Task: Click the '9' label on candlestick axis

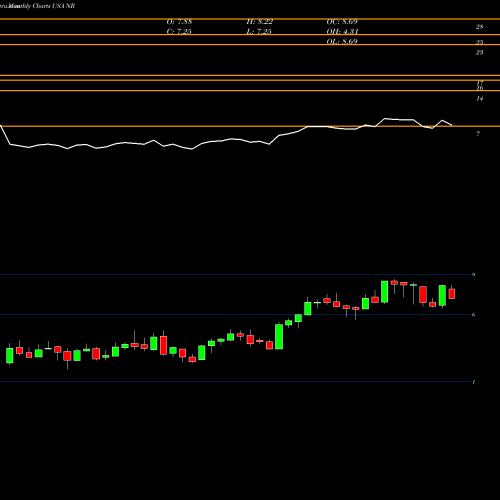Action: [473, 275]
